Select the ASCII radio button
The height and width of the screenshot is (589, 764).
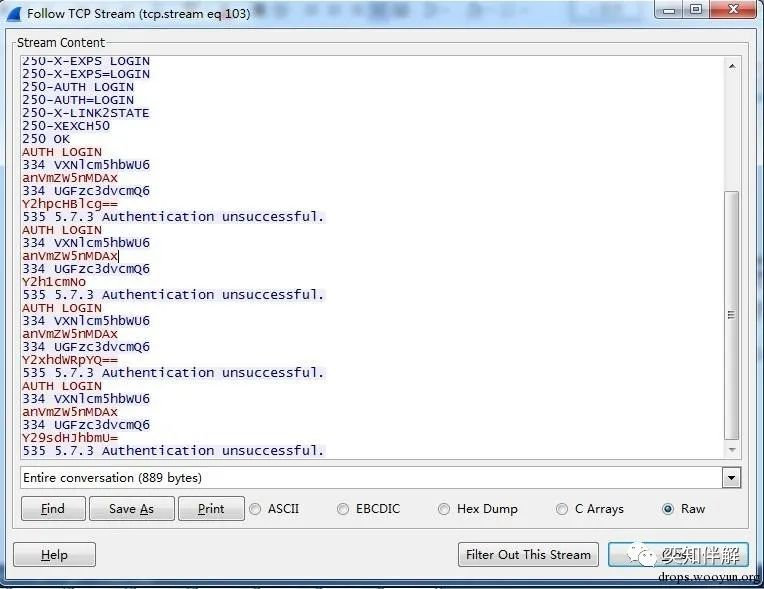255,509
